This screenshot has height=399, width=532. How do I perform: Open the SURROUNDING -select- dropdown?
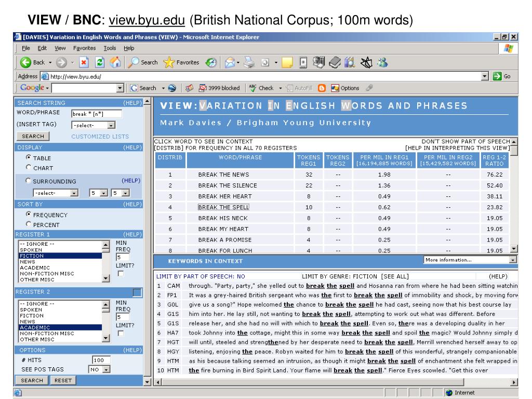coord(56,193)
